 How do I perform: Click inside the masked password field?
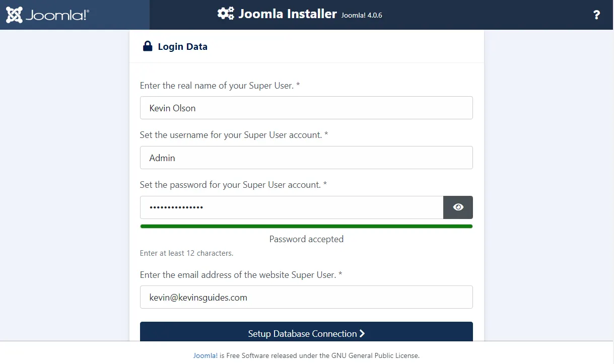[x=291, y=207]
